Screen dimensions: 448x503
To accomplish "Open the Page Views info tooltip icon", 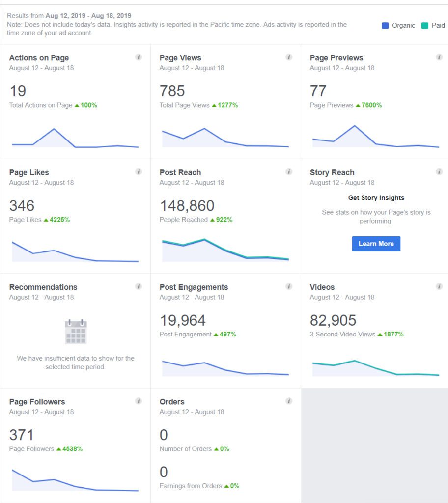I will [x=289, y=57].
